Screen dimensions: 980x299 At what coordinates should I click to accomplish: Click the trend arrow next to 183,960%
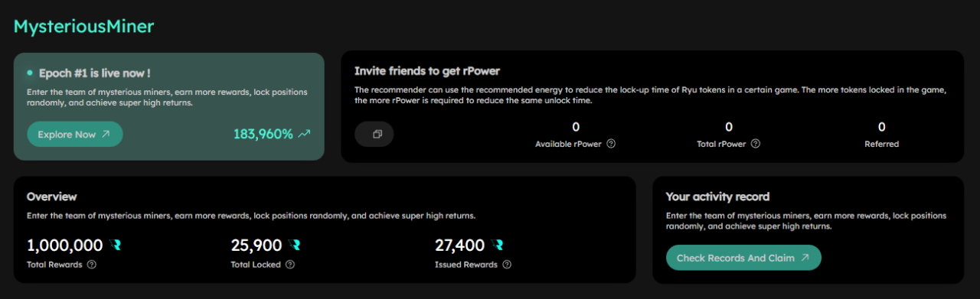tap(305, 135)
